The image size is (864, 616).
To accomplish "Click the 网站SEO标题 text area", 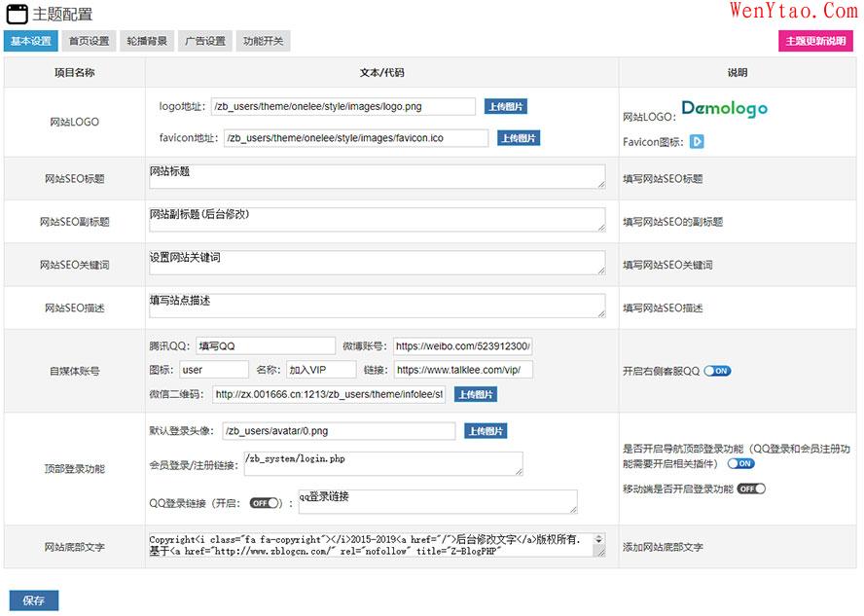I will coord(378,176).
